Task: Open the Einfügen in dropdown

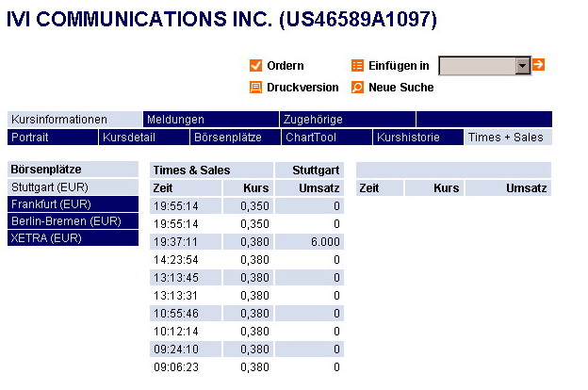Action: pos(523,66)
